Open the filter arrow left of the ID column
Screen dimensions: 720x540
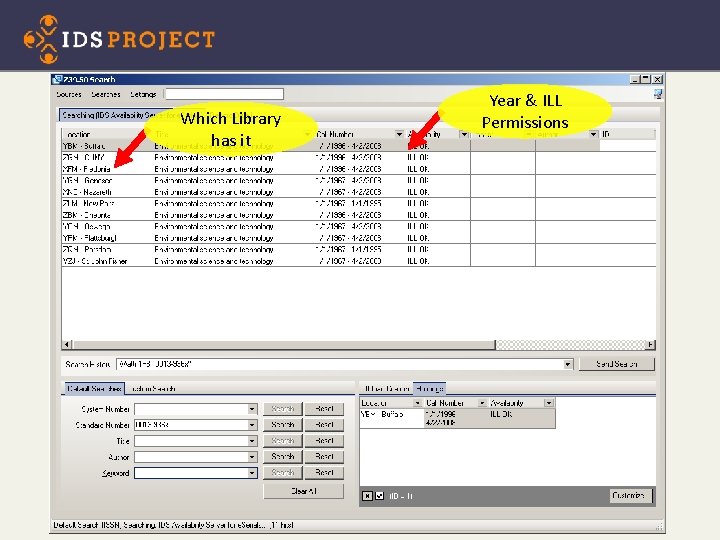point(594,134)
